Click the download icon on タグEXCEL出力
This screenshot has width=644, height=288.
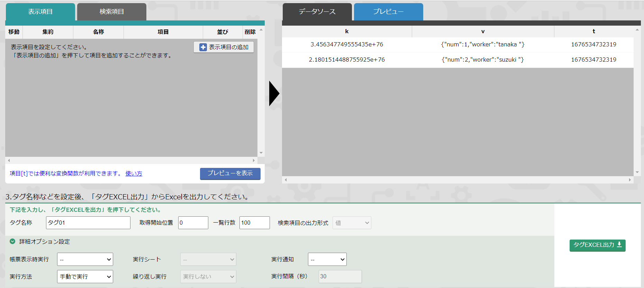click(619, 245)
